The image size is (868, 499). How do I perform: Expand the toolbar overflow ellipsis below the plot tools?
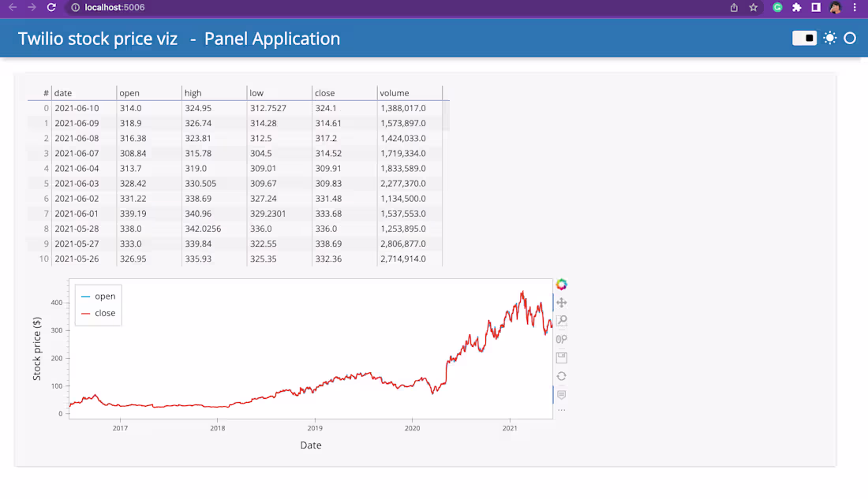[x=561, y=409]
